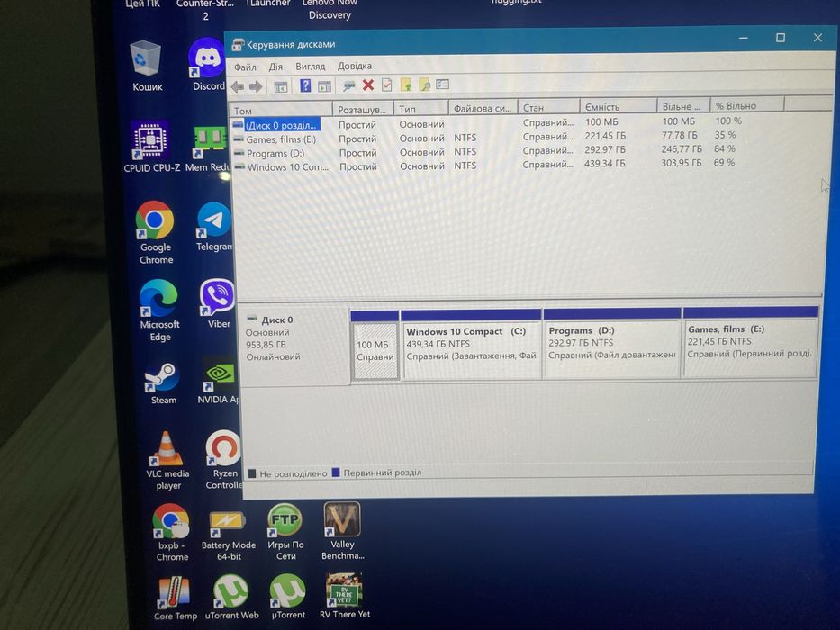Open the Microsoft Edge desktop icon
This screenshot has width=840, height=630.
(159, 310)
